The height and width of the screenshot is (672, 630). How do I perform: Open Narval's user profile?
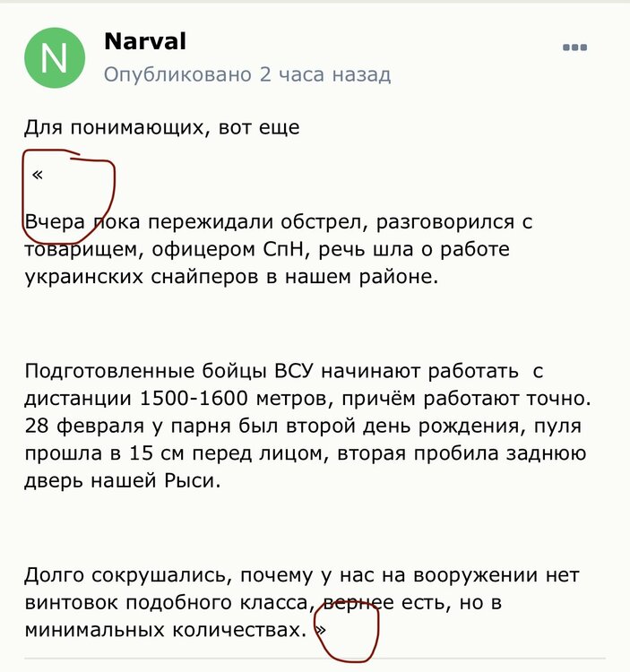(x=145, y=41)
